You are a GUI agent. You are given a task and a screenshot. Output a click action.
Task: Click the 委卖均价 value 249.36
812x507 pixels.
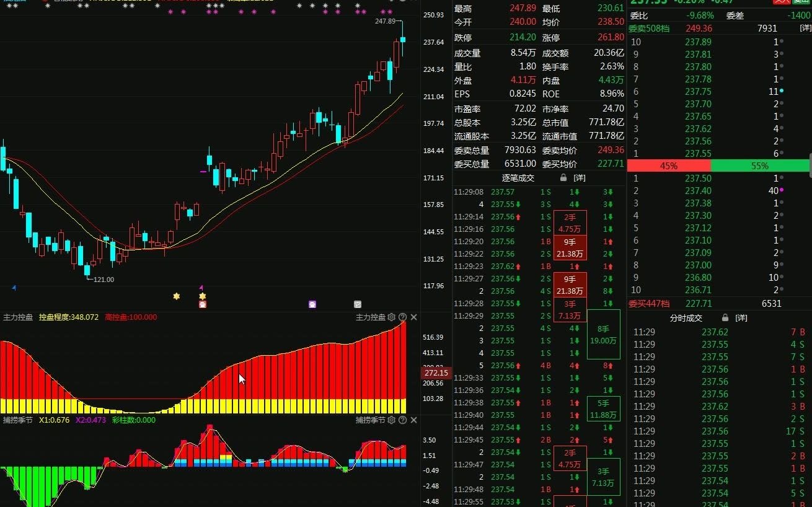point(611,150)
